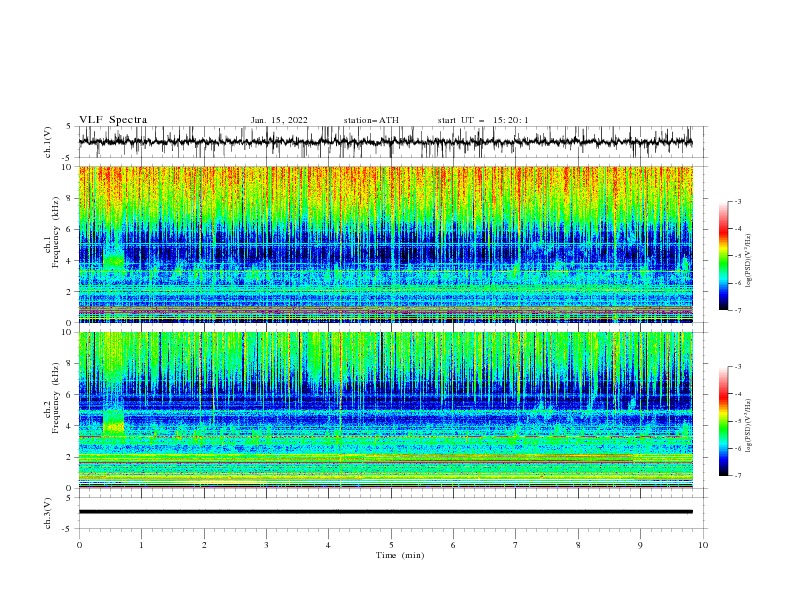
Task: Click the "Time (min)" axis title
Action: [400, 555]
